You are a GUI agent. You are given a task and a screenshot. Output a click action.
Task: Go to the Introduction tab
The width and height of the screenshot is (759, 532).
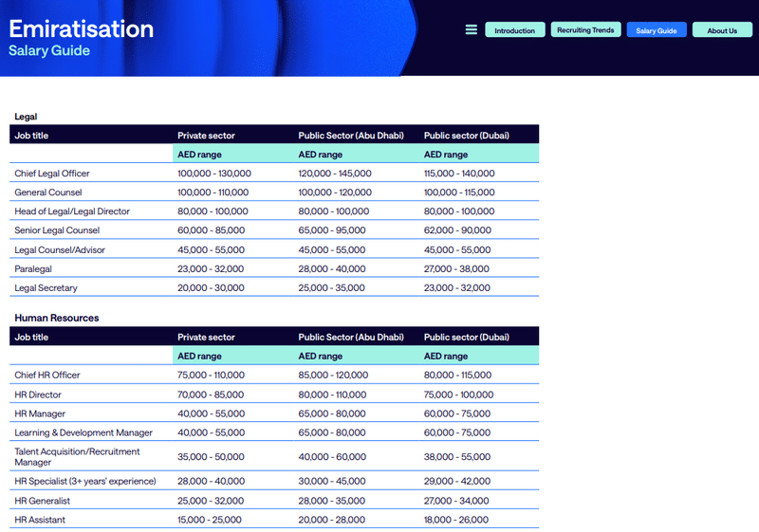pyautogui.click(x=515, y=30)
